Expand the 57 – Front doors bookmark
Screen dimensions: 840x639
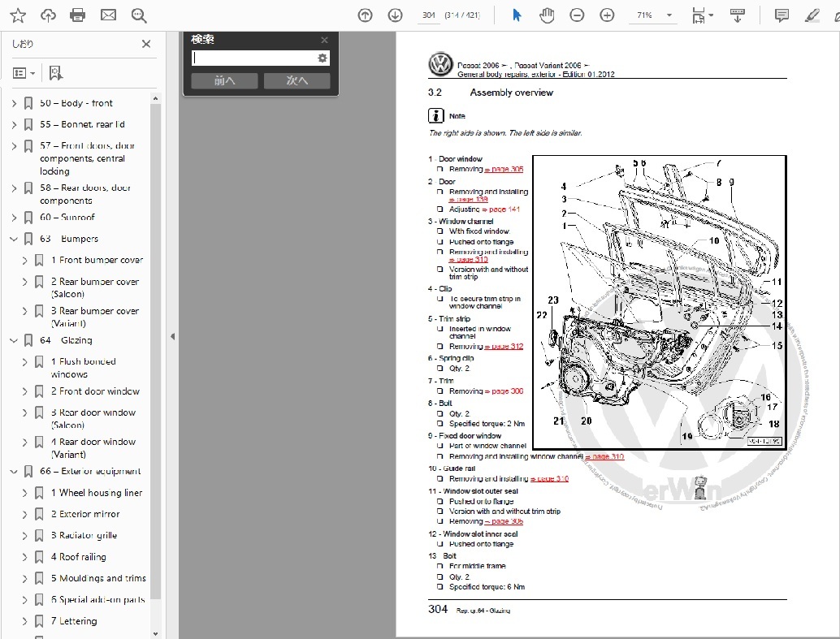point(15,145)
